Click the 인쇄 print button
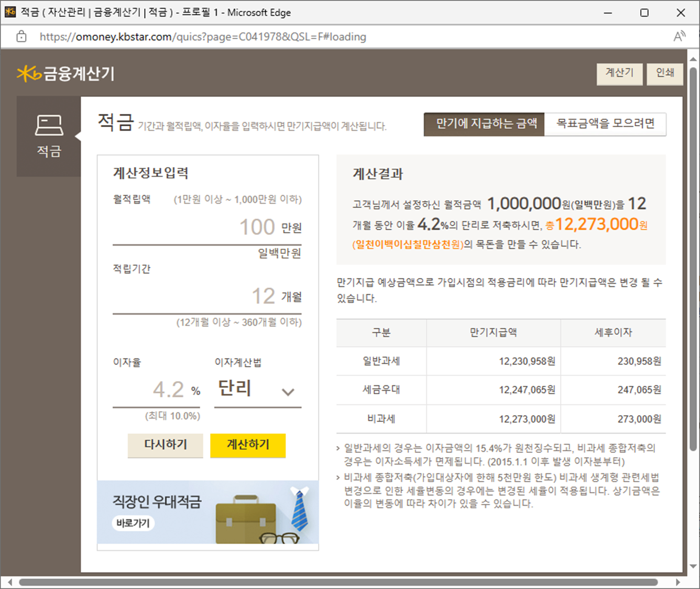The image size is (700, 589). tap(665, 73)
